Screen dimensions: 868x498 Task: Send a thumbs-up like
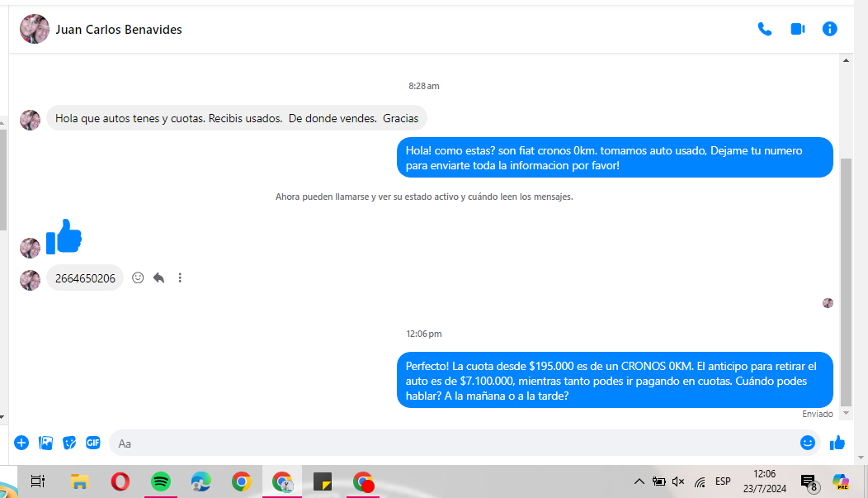click(837, 443)
